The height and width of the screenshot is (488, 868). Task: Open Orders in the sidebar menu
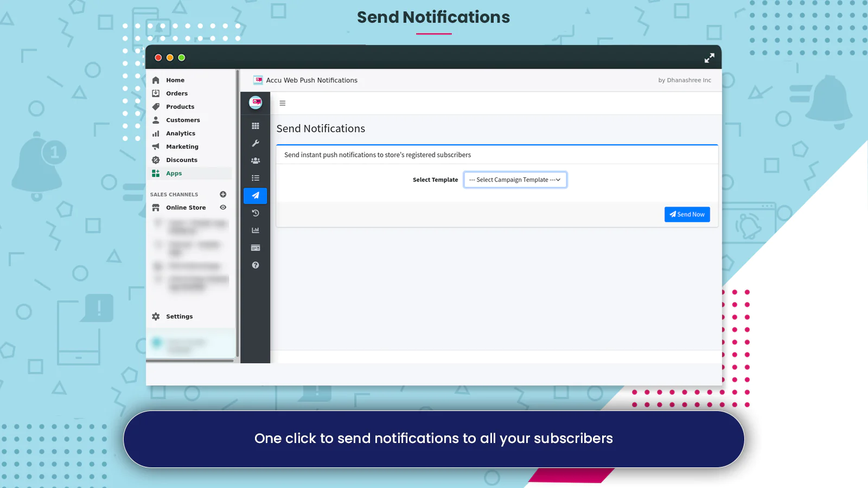point(177,93)
